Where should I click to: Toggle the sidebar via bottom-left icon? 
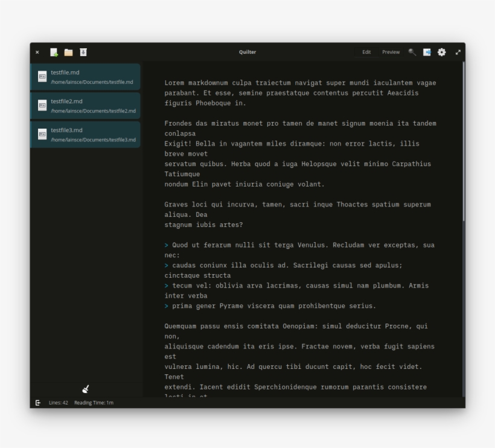[38, 403]
